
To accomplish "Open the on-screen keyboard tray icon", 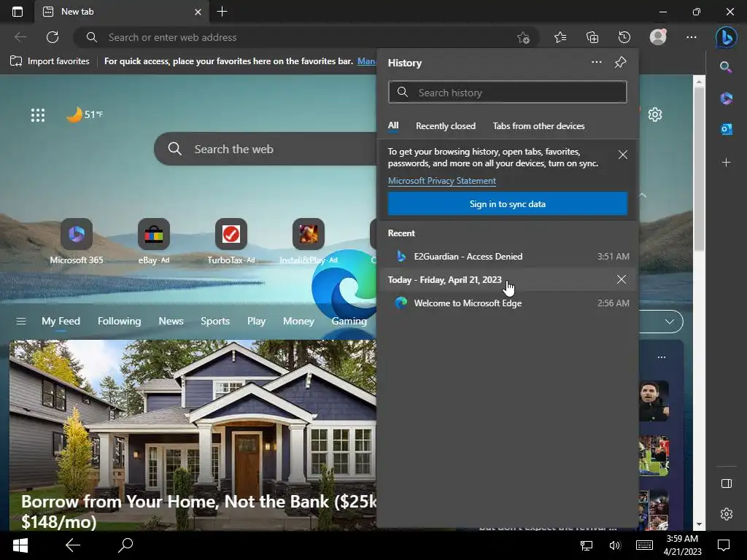I will (x=644, y=545).
